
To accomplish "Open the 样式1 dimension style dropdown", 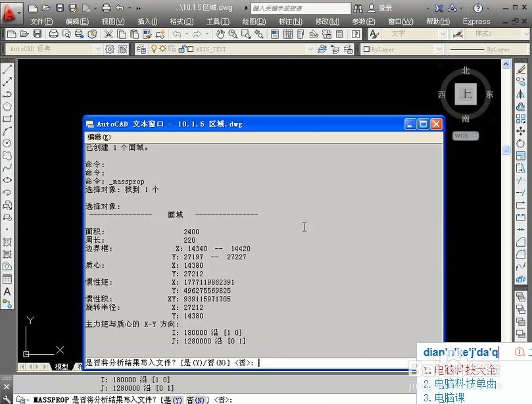I will click(x=525, y=34).
